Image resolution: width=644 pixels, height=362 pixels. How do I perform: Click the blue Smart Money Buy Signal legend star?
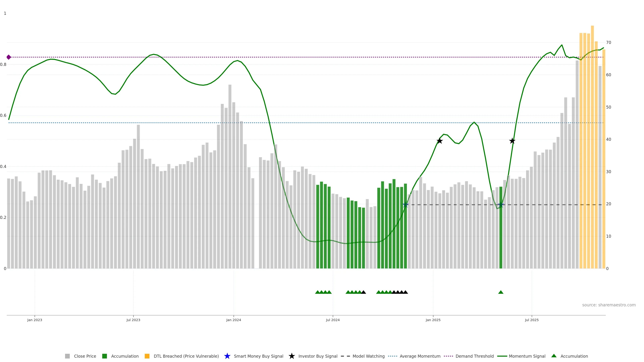[x=227, y=356]
